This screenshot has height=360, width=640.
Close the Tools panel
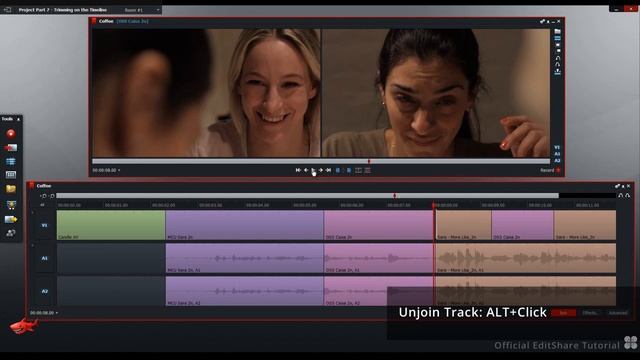pyautogui.click(x=18, y=119)
